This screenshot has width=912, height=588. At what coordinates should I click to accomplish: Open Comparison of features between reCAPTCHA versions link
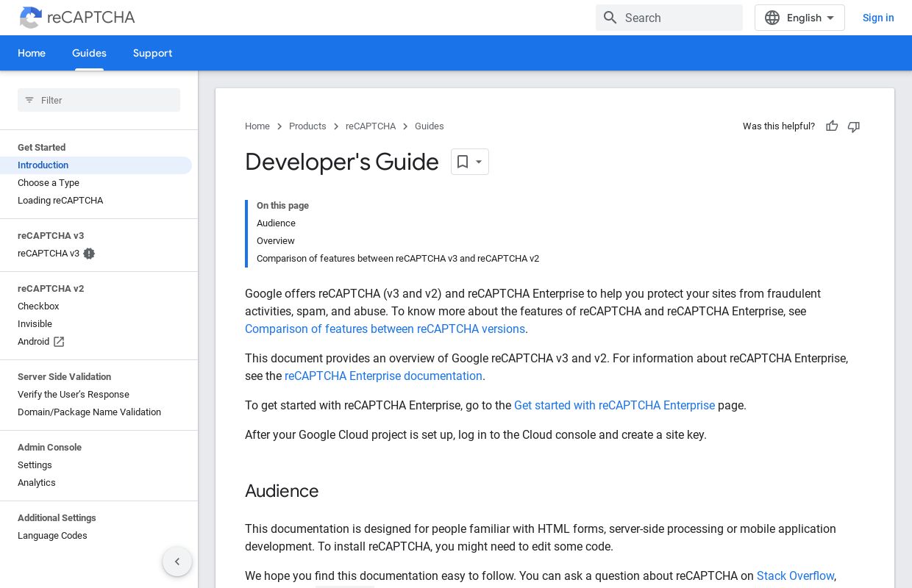(385, 329)
